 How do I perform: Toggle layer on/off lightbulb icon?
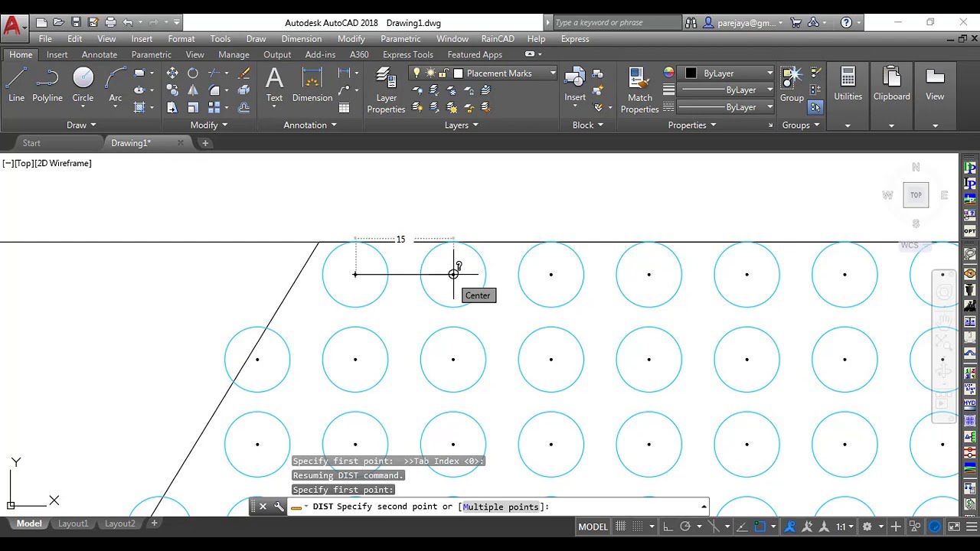coord(416,73)
